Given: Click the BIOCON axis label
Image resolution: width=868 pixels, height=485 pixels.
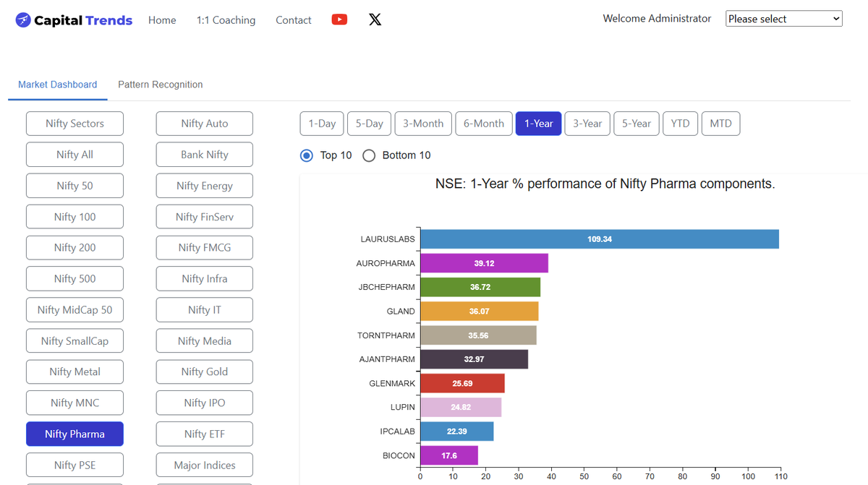Looking at the screenshot, I should (x=399, y=456).
